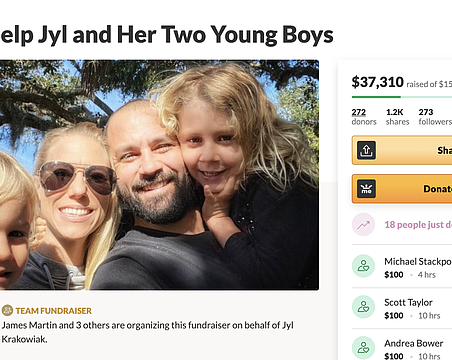The image size is (452, 360).
Task: Click the fundraising progress bar
Action: tap(402, 97)
